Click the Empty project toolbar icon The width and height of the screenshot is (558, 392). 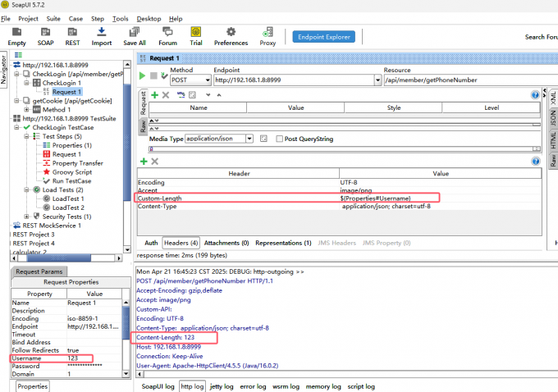16,36
